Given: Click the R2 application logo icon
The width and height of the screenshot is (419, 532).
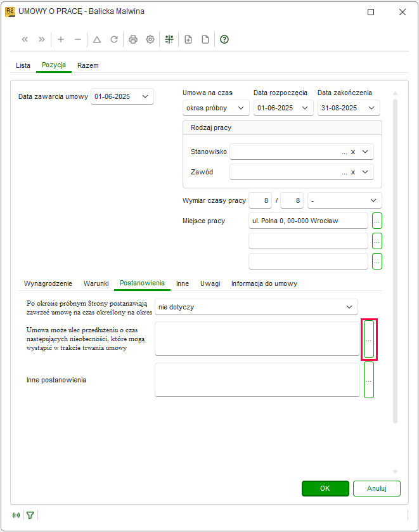Looking at the screenshot, I should [10, 12].
